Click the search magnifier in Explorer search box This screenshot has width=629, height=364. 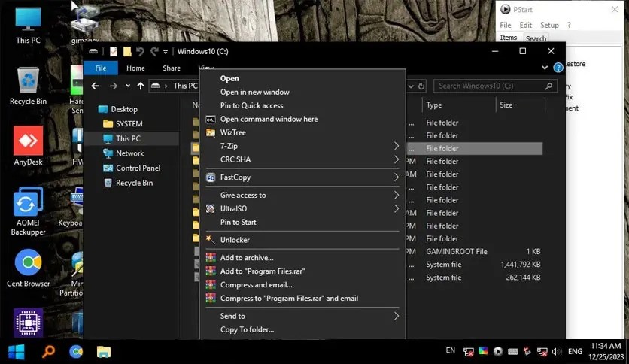[x=548, y=86]
